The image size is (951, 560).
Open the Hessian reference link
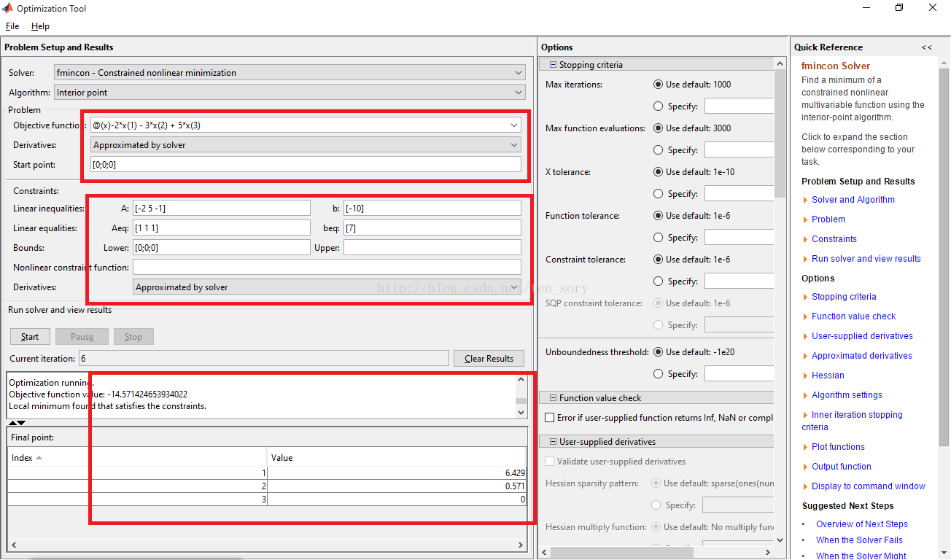click(828, 376)
